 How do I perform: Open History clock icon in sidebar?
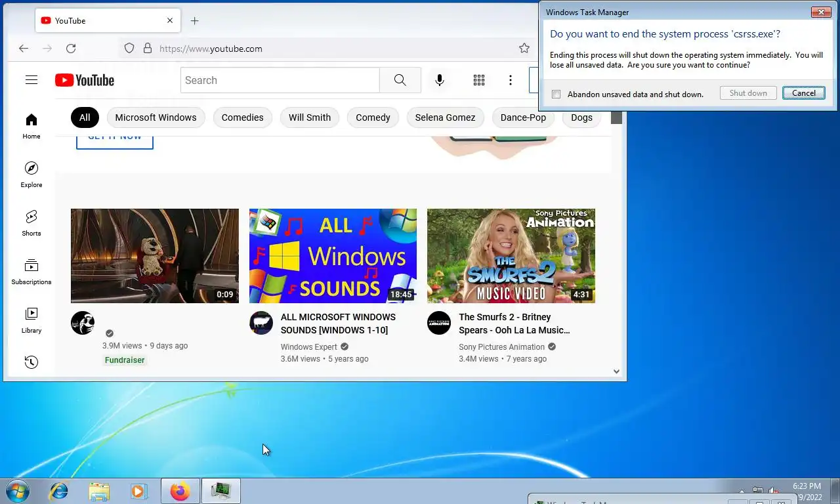[x=31, y=362]
